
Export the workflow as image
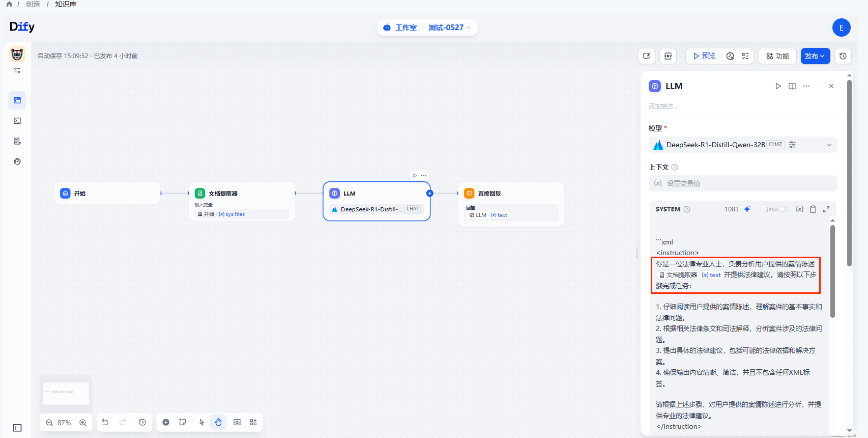coord(237,422)
